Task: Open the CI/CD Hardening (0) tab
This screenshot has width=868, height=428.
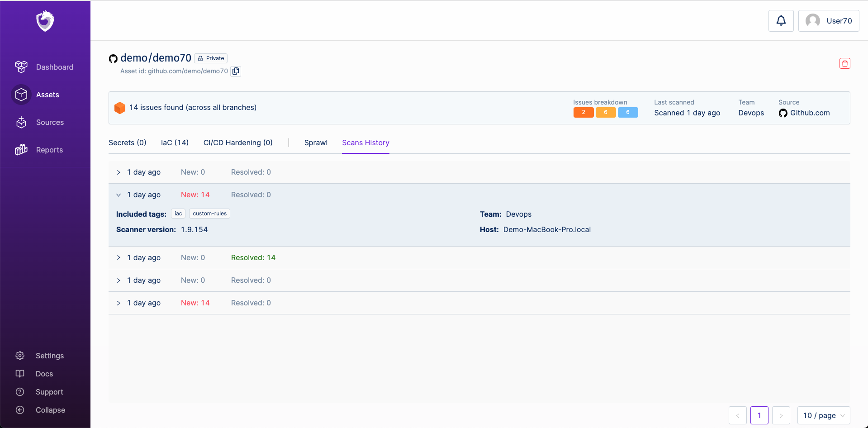Action: tap(238, 143)
